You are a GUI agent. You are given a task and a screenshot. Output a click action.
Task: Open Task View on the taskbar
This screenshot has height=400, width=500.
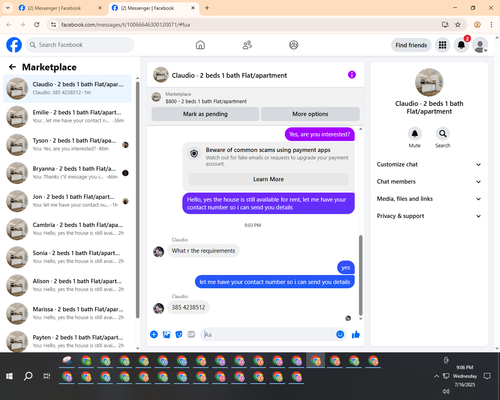click(47, 376)
